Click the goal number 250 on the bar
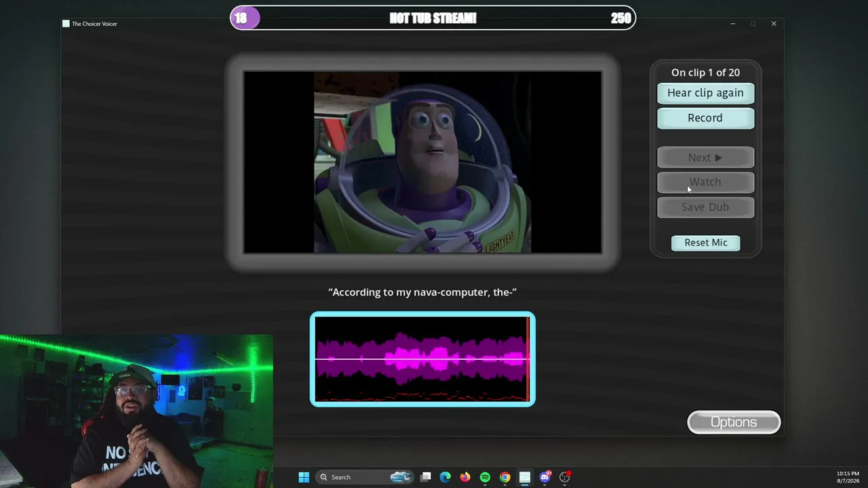868x488 pixels. point(620,18)
